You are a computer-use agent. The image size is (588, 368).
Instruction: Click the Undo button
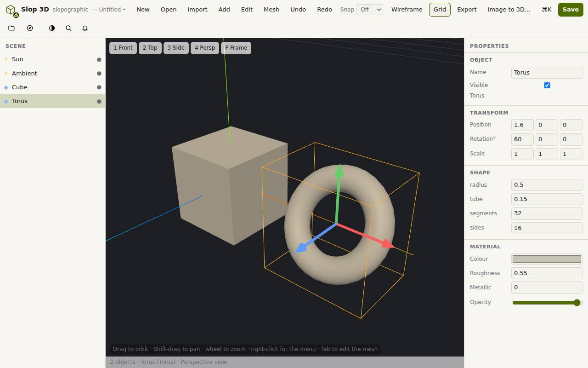click(298, 9)
